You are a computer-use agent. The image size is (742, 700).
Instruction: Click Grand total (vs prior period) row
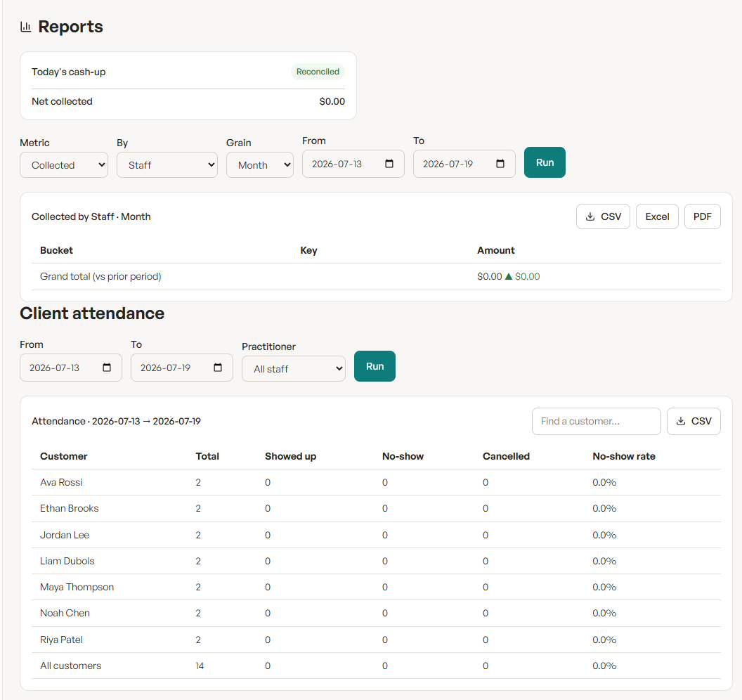pyautogui.click(x=376, y=276)
